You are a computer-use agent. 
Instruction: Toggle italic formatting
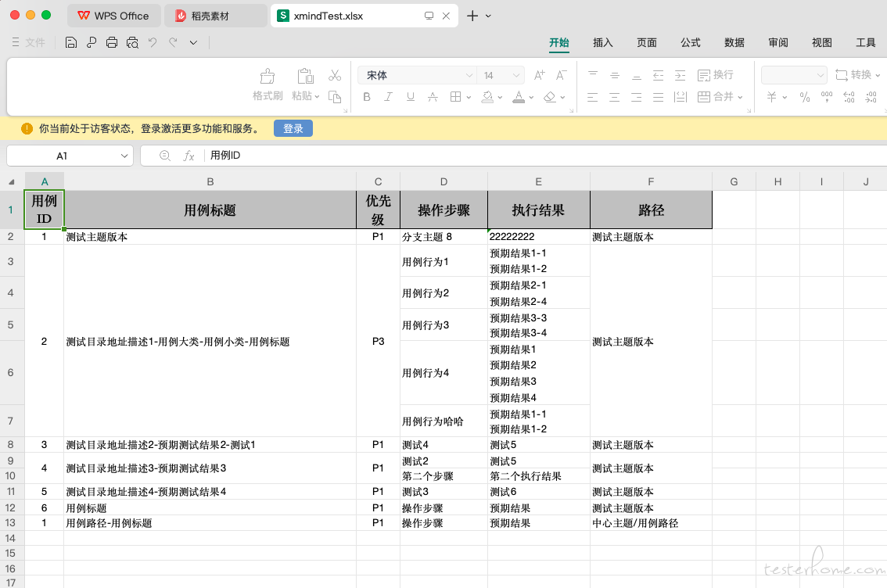(389, 97)
